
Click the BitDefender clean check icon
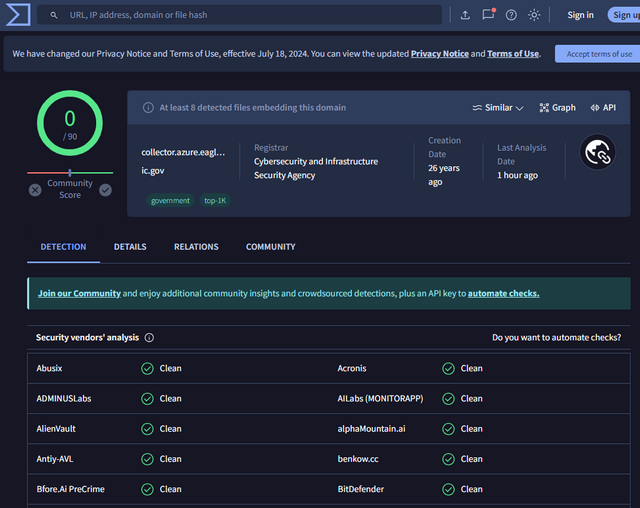449,489
